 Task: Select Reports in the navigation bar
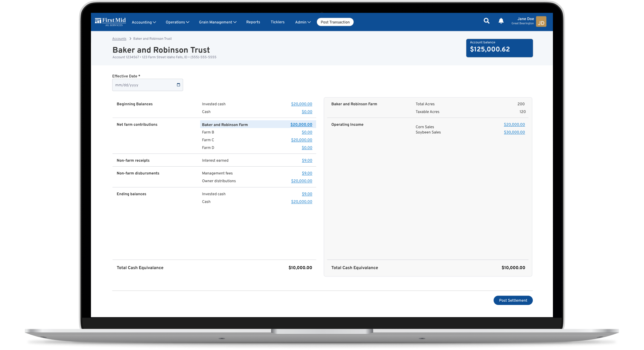[x=253, y=22]
